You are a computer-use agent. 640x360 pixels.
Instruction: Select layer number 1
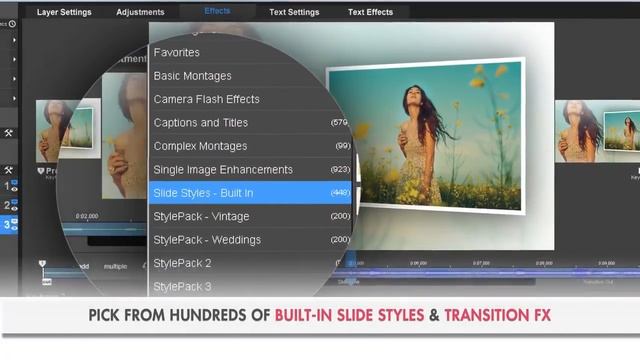(7, 186)
